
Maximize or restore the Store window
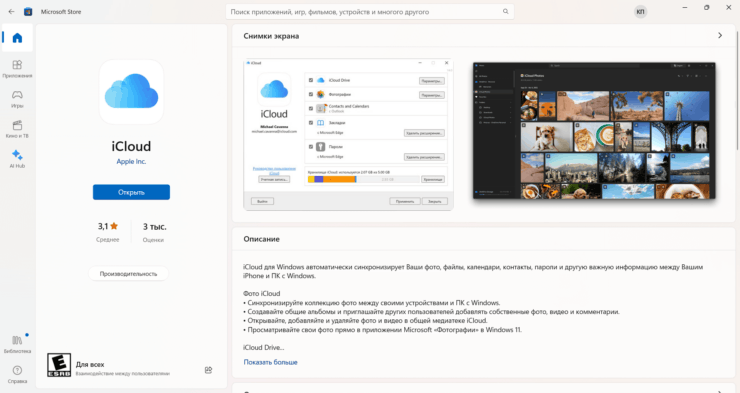click(706, 8)
